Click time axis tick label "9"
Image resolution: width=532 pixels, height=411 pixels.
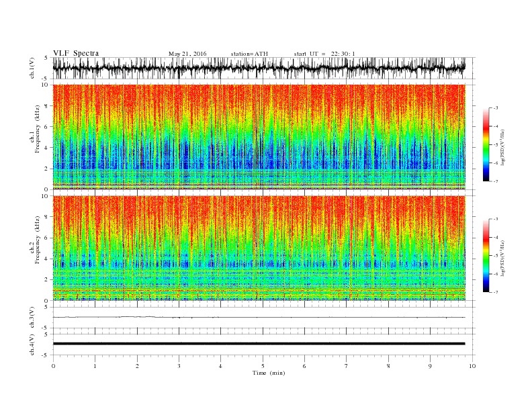coord(430,366)
